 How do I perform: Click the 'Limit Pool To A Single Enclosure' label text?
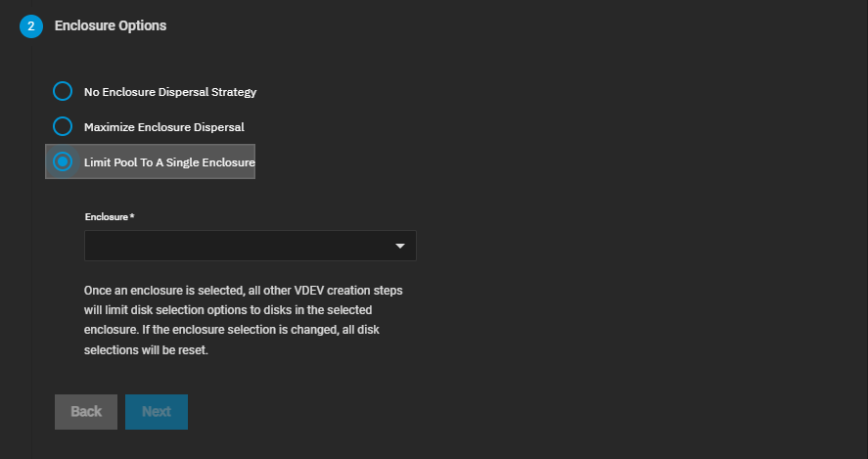[x=169, y=161]
